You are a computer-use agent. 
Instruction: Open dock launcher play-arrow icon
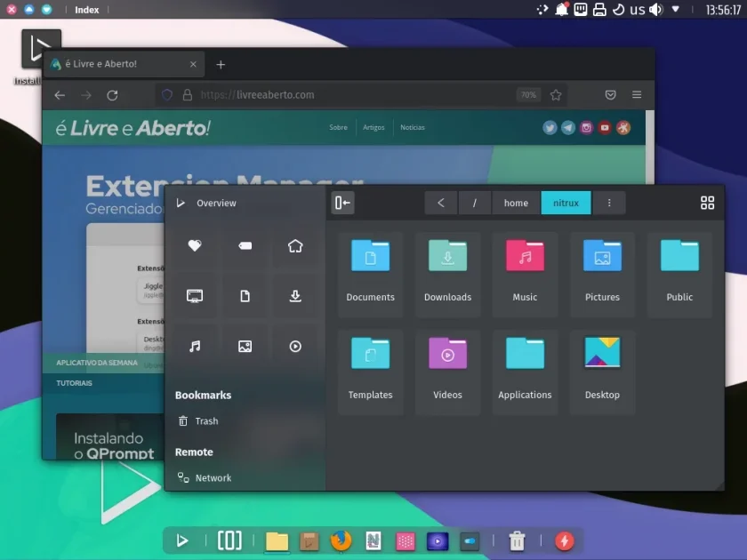(181, 540)
